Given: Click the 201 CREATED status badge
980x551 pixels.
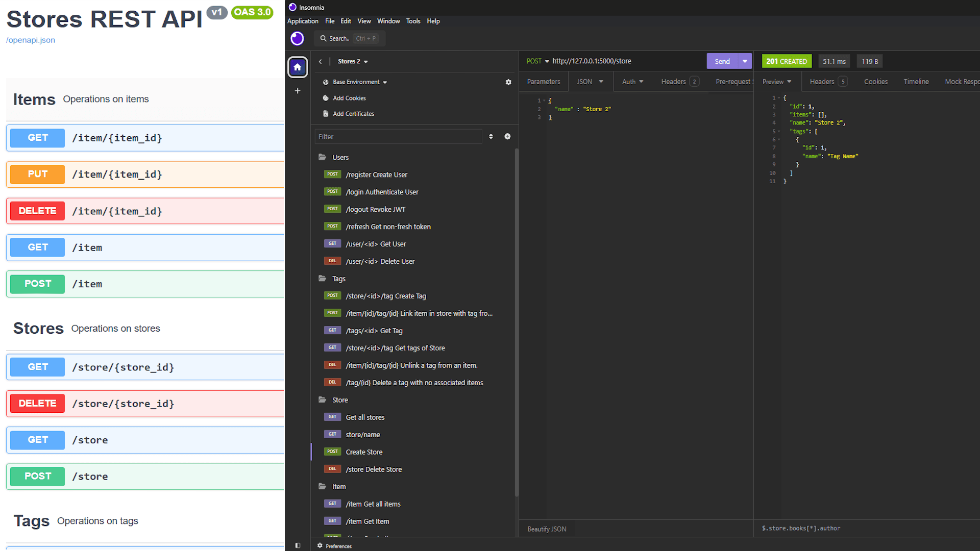Looking at the screenshot, I should [x=787, y=61].
